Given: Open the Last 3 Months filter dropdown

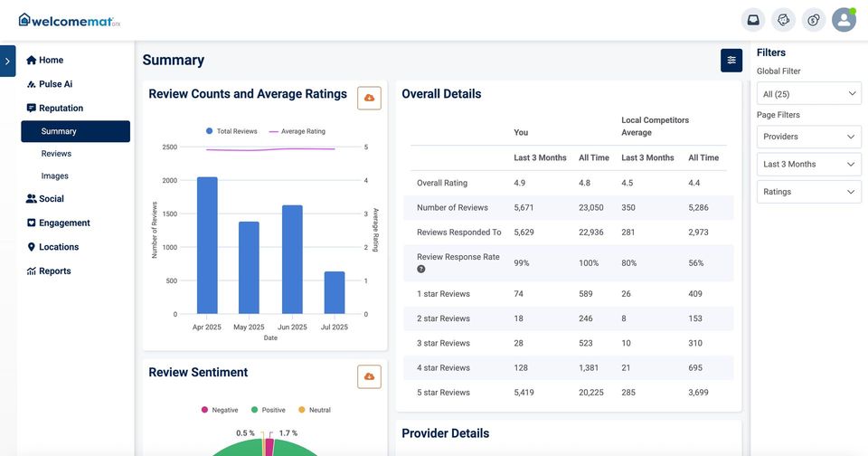Looking at the screenshot, I should click(x=808, y=164).
